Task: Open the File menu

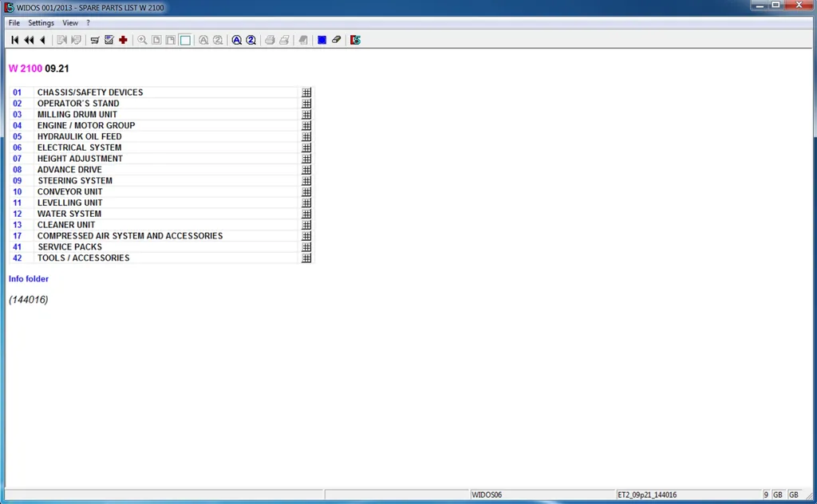Action: pyautogui.click(x=14, y=23)
